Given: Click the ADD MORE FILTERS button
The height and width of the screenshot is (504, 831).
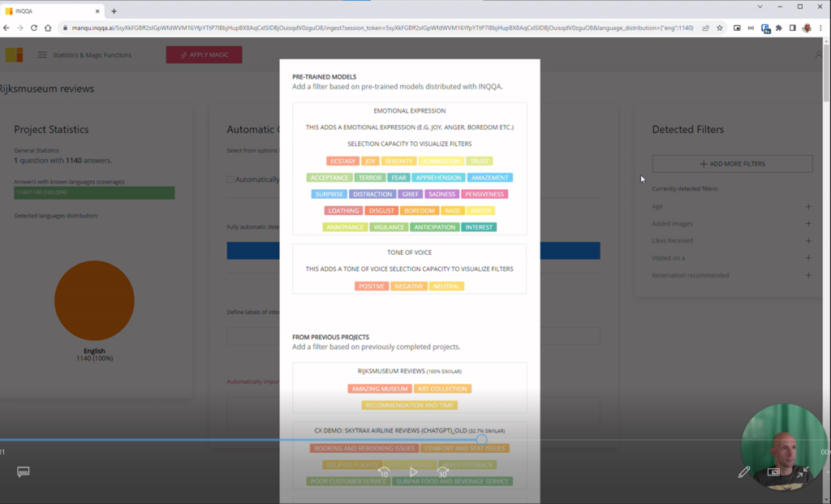Looking at the screenshot, I should [732, 164].
